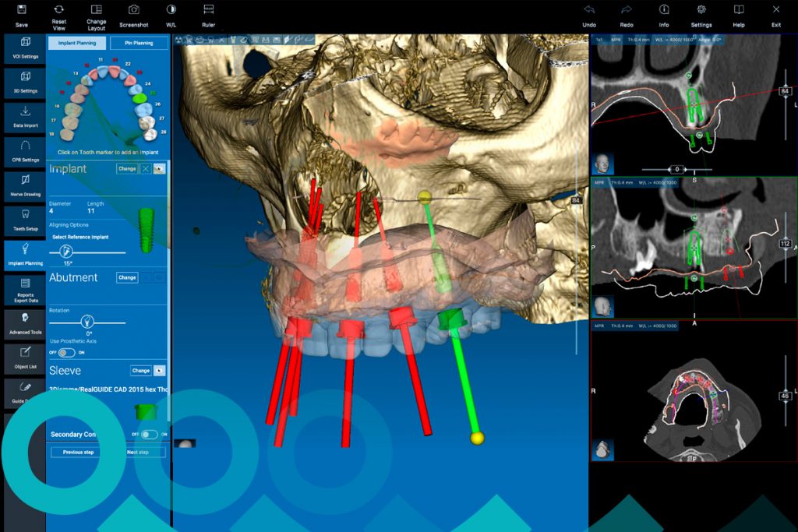
Task: Open CPR Settings in the sidebar
Action: (25, 152)
